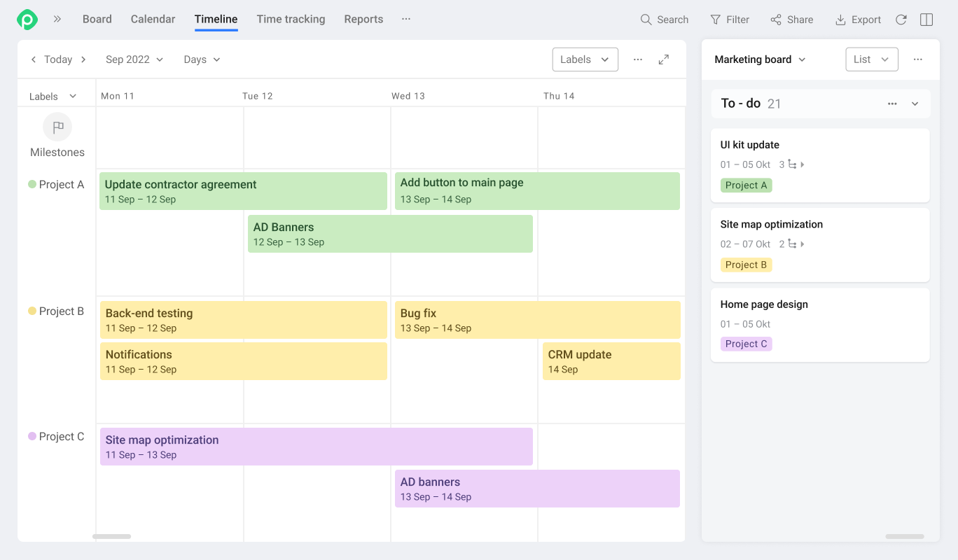
Task: Expand the sidebar with double chevron icon
Action: (57, 20)
